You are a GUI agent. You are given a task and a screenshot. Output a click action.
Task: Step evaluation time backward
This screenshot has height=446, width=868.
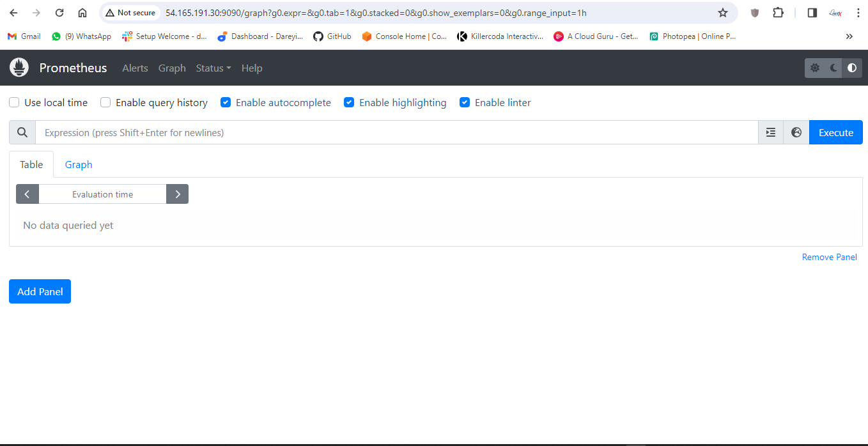pyautogui.click(x=27, y=194)
